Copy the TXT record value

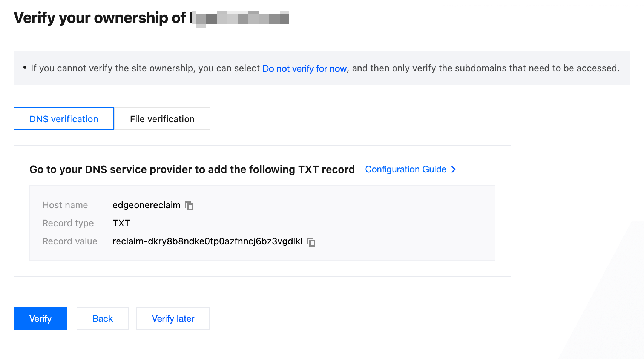pos(311,242)
